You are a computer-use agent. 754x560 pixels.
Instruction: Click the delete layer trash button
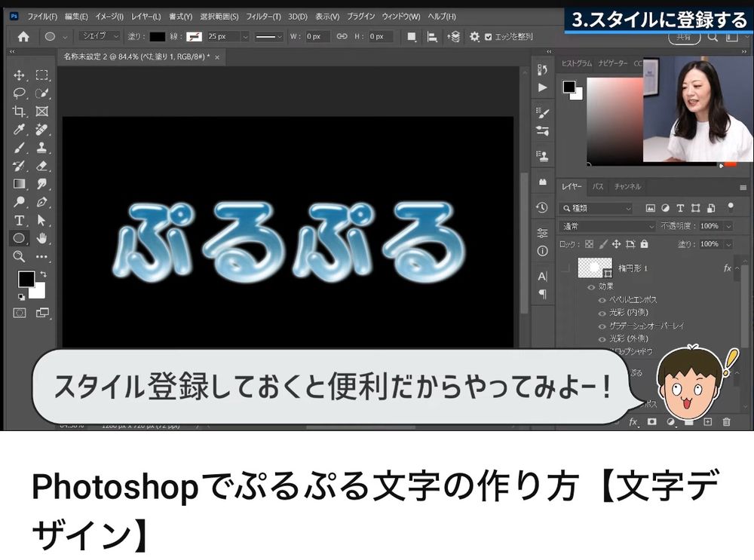726,421
